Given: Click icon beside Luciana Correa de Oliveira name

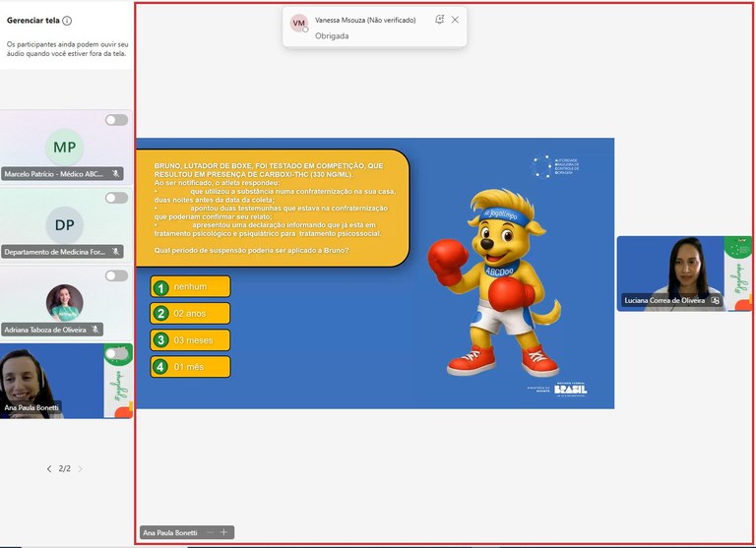Looking at the screenshot, I should 715,300.
